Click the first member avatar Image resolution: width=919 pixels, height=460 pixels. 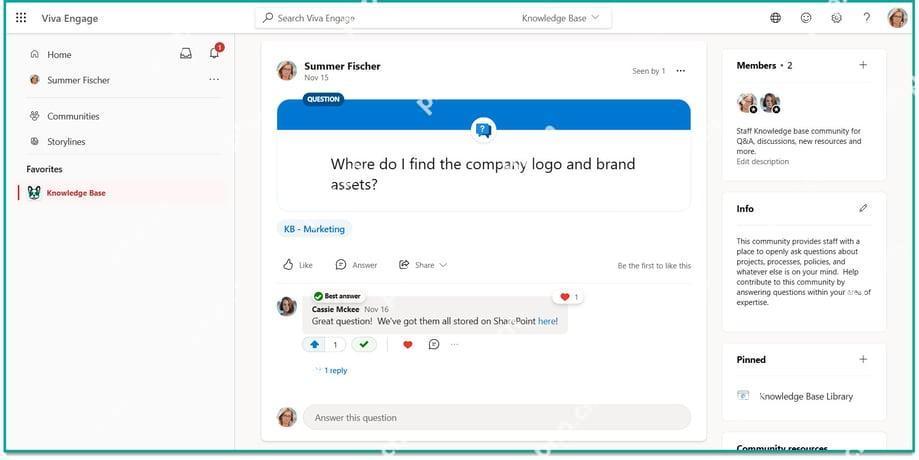[747, 103]
